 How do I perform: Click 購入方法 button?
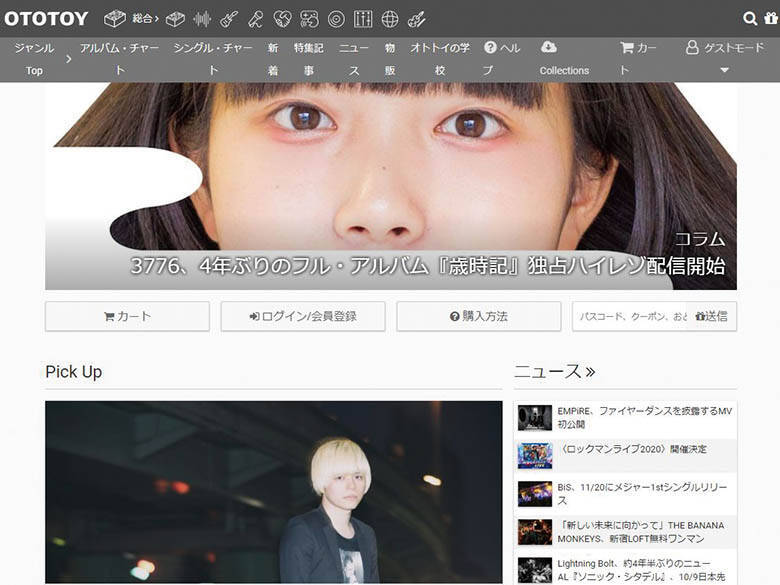tap(479, 316)
